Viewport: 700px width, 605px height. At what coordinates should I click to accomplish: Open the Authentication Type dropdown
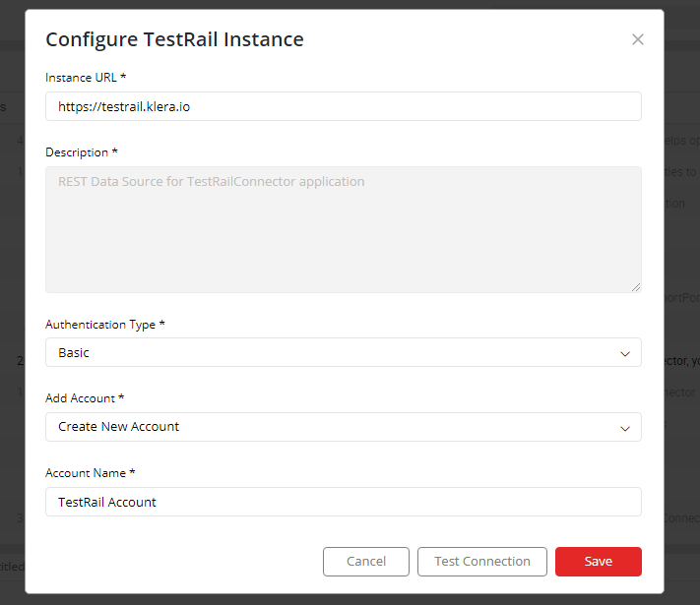click(x=344, y=352)
